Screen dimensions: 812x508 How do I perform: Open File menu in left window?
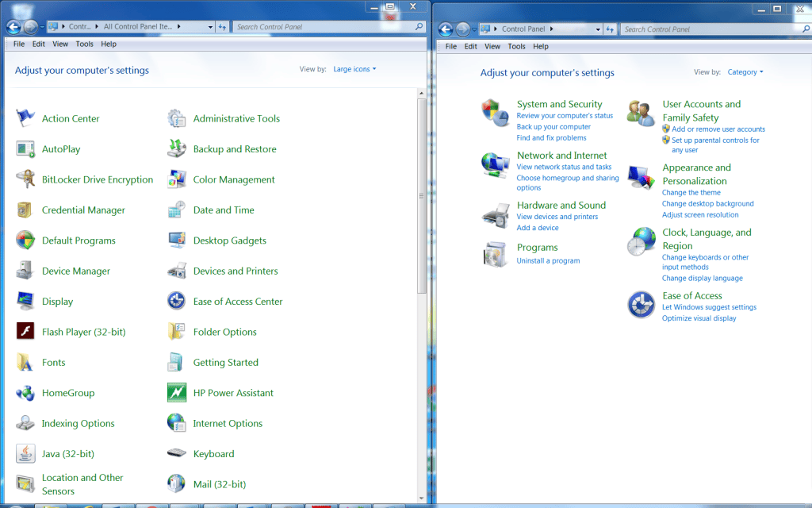click(19, 44)
